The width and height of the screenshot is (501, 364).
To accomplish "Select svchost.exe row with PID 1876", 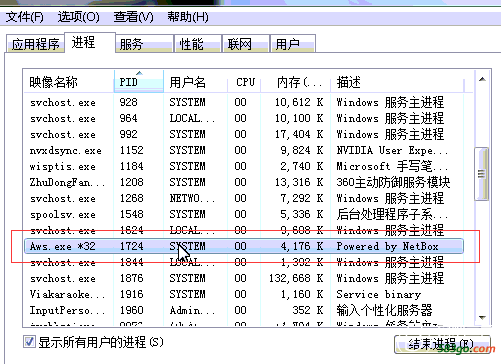I will coord(244,278).
